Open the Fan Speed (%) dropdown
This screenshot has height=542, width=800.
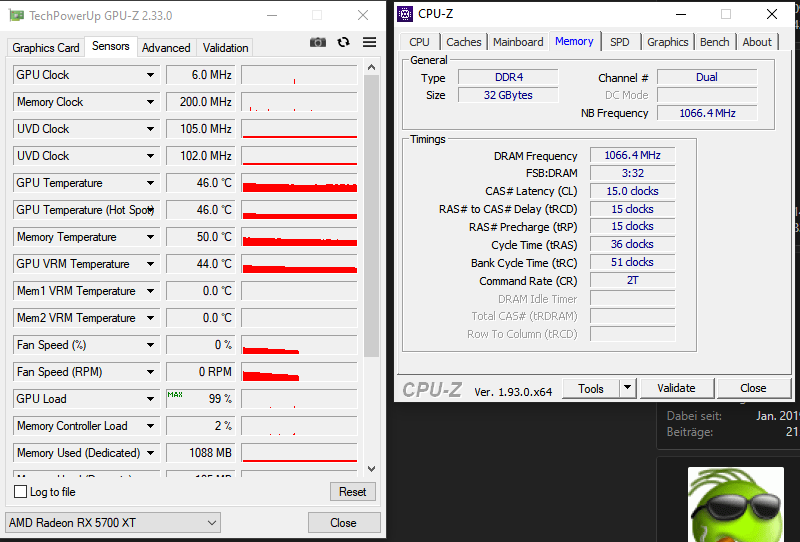point(150,346)
